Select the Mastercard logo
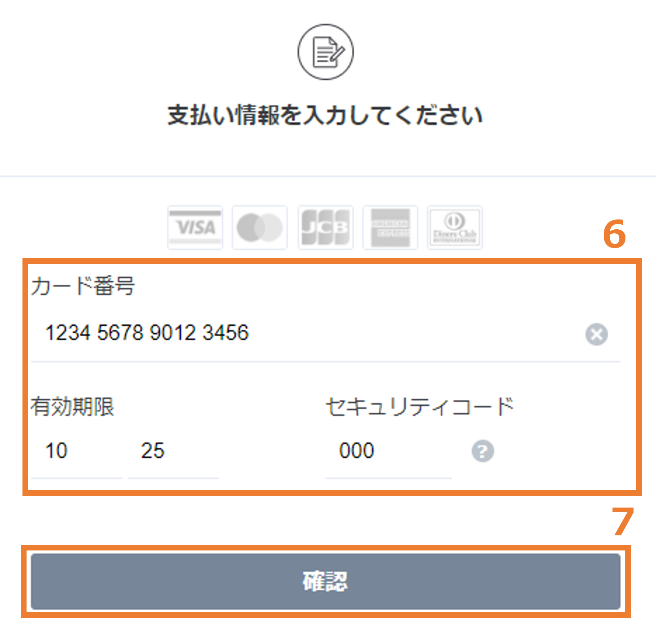The width and height of the screenshot is (672, 642). (x=260, y=228)
